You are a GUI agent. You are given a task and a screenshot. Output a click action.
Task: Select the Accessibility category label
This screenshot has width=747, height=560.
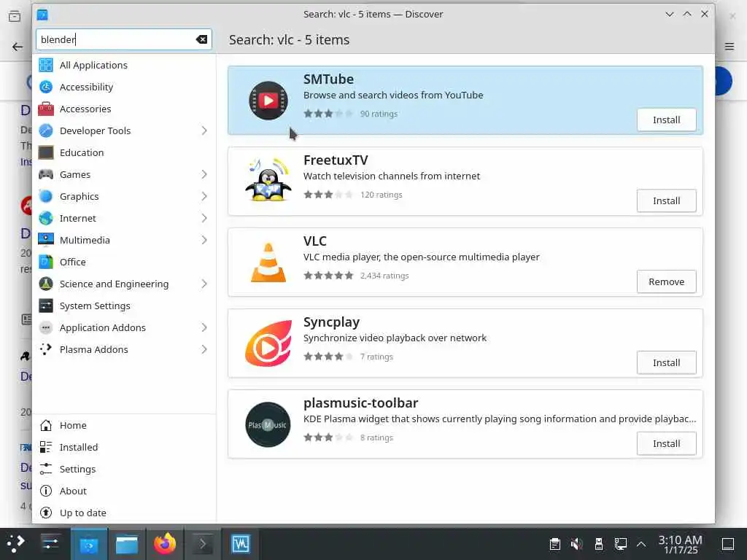[x=86, y=87]
